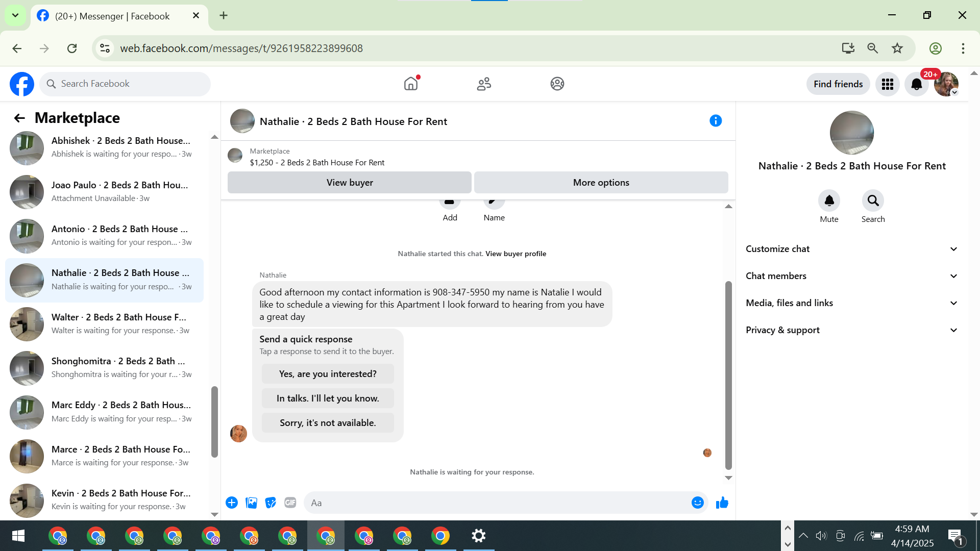Open the Friends icon in top navigation

coord(484,84)
